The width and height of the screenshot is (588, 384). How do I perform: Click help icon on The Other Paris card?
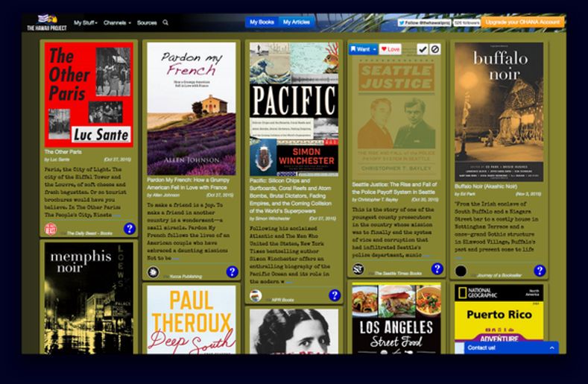tap(129, 229)
